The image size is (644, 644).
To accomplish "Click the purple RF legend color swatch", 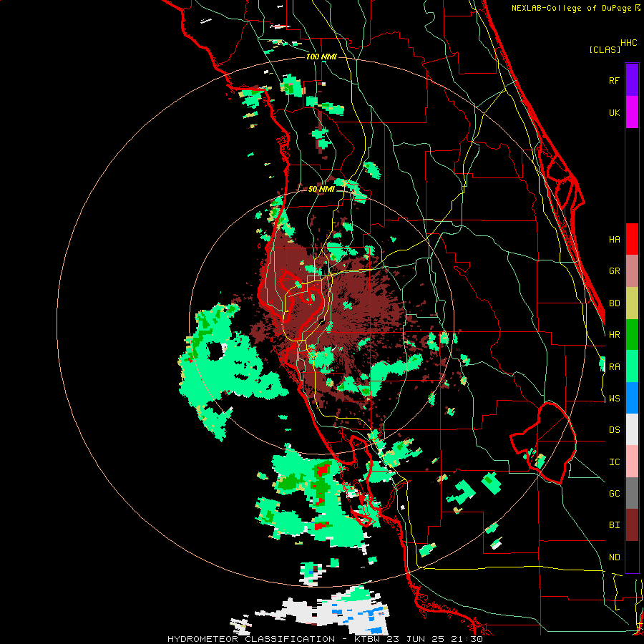I will [632, 80].
